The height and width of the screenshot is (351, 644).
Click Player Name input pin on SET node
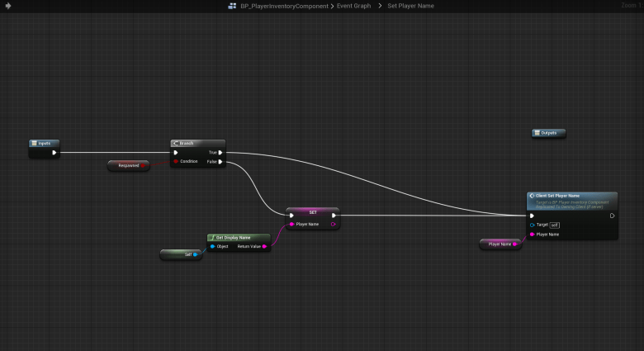[291, 224]
